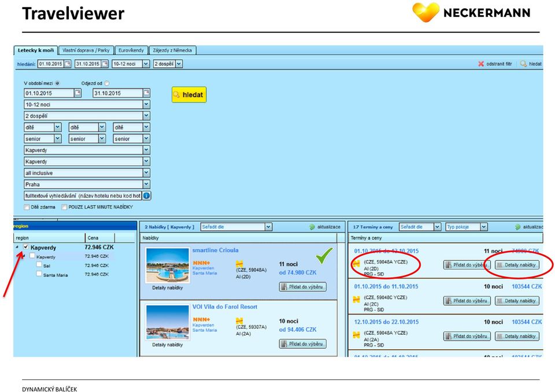Click the Neckermann logo icon in VOI Vila do Farol offer
This screenshot has height=392, width=555.
pos(239,321)
